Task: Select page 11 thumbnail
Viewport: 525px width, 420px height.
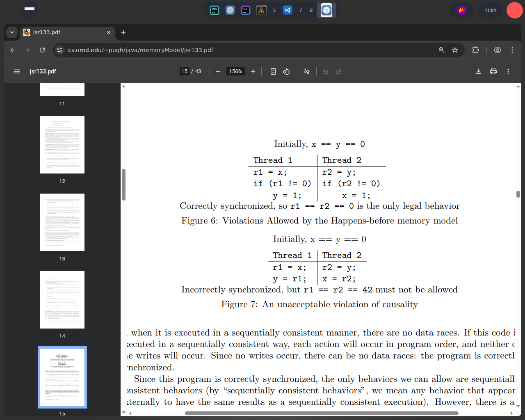Action: tap(62, 89)
